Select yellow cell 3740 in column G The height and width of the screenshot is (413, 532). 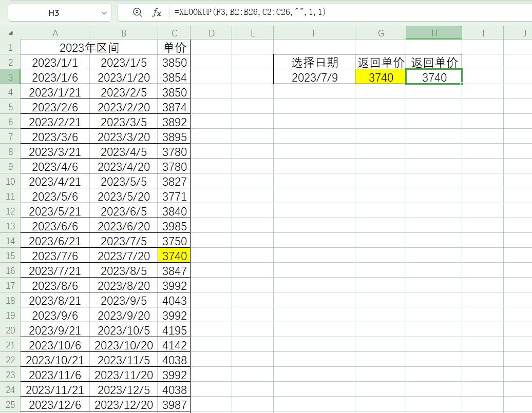click(381, 77)
